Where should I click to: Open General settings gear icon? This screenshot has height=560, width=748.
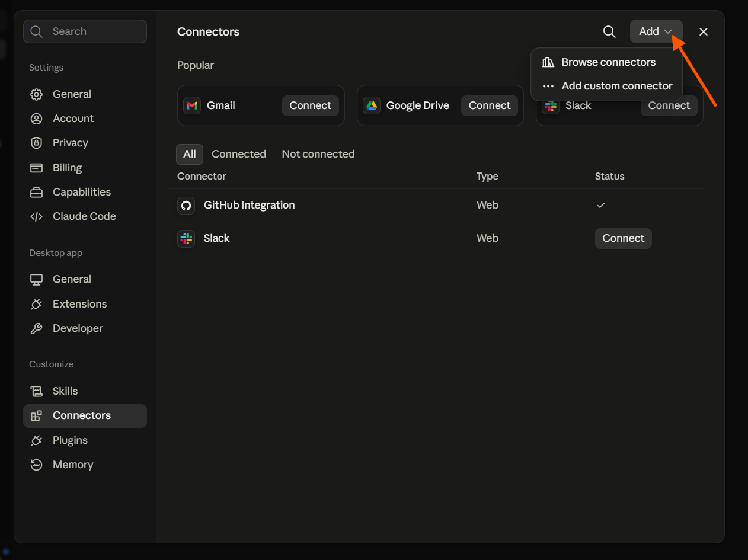36,94
